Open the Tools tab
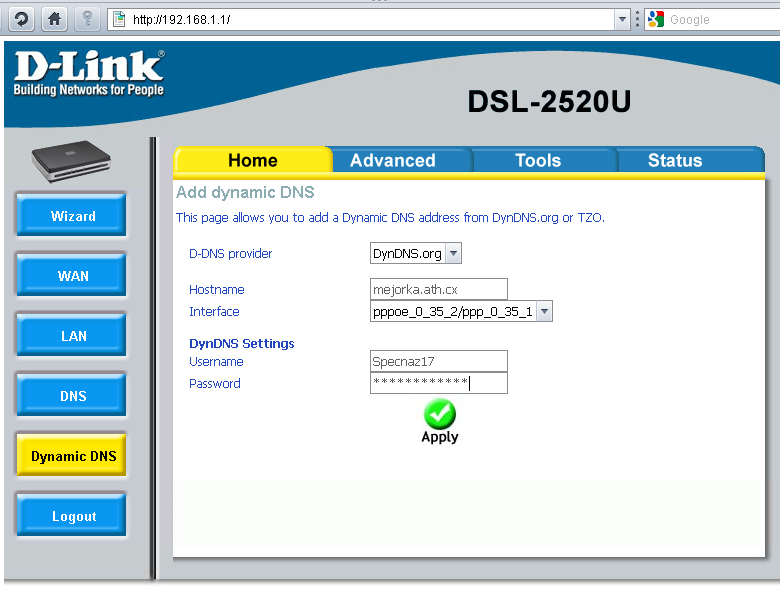Viewport: 780px width, 590px height. 537,160
